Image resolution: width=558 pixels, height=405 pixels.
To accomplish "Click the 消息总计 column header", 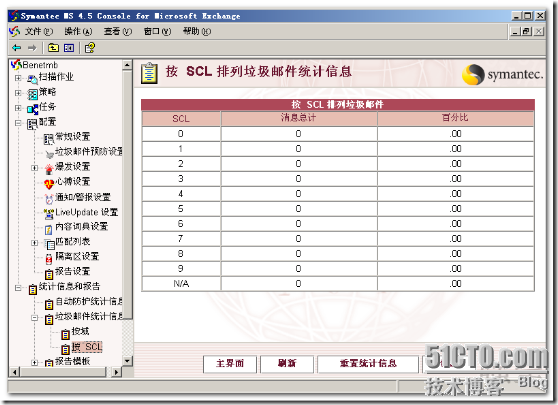I will click(299, 119).
